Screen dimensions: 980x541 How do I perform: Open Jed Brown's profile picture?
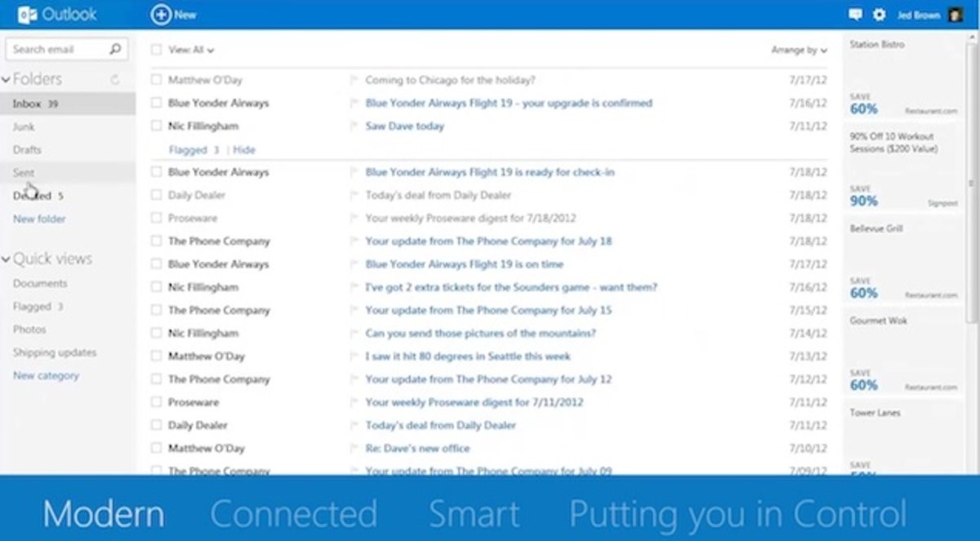point(955,15)
